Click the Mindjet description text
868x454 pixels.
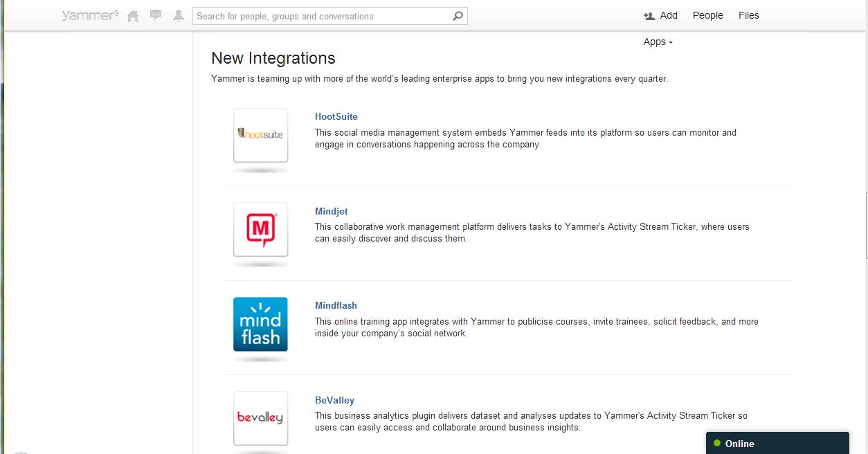point(532,233)
